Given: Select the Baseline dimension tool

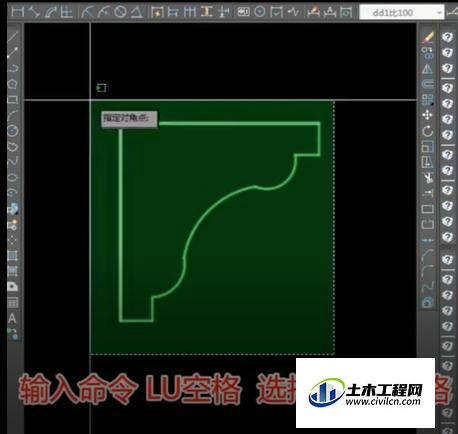Looking at the screenshot, I should coord(173,12).
